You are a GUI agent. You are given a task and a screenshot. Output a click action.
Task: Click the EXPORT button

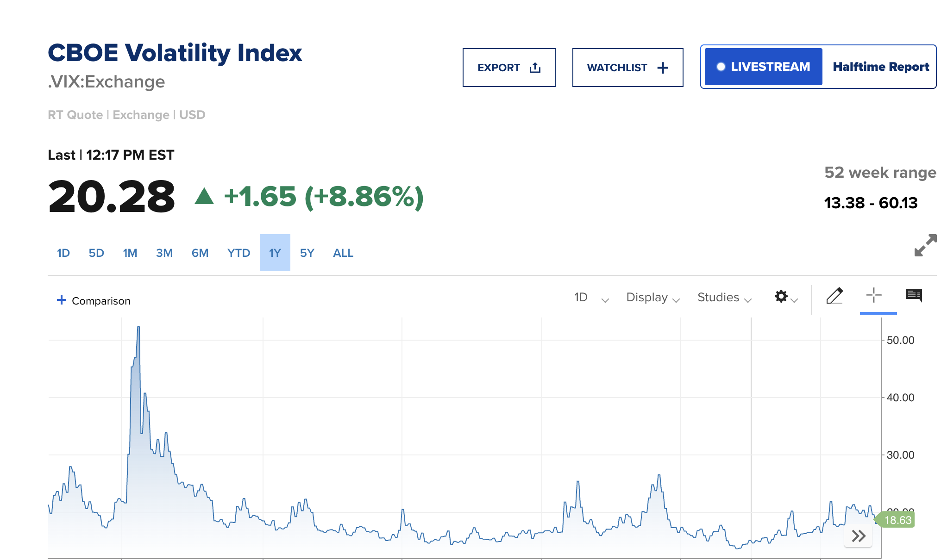[x=508, y=67]
